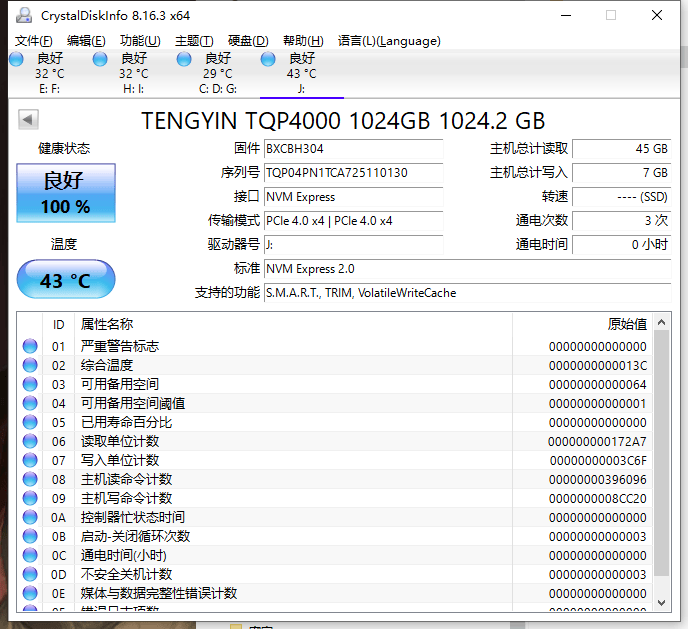Image resolution: width=688 pixels, height=629 pixels.
Task: Open the 帮助(H) menu
Action: [303, 41]
